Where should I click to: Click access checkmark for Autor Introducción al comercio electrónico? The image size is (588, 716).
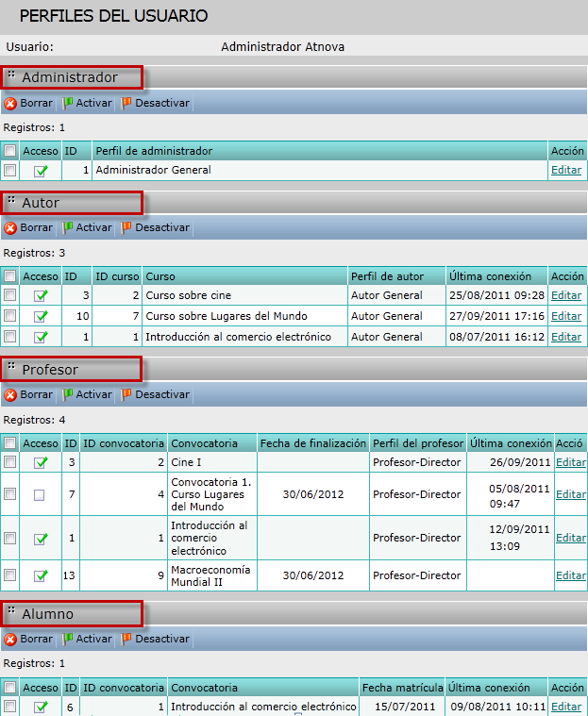point(41,337)
